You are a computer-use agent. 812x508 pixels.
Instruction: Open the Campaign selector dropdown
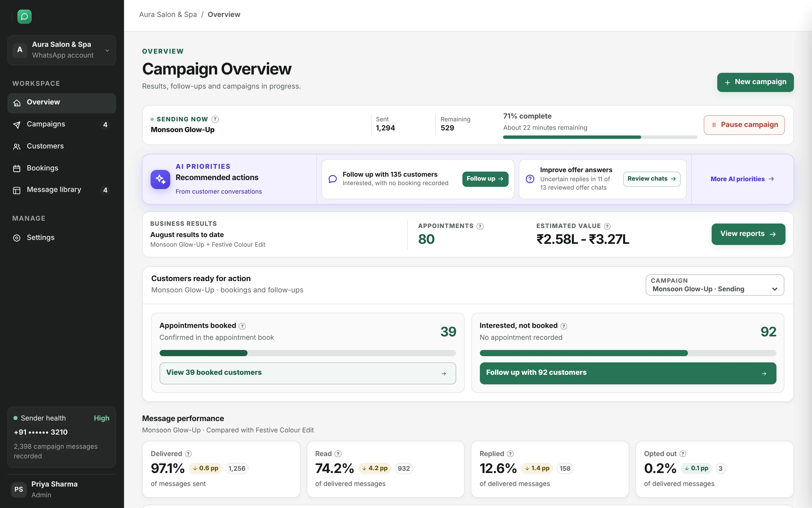click(x=715, y=285)
